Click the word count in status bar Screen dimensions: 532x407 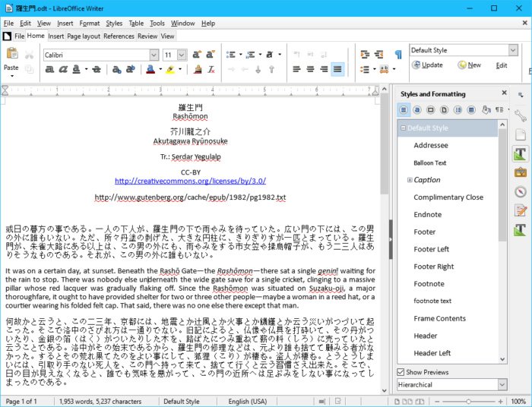pos(100,402)
